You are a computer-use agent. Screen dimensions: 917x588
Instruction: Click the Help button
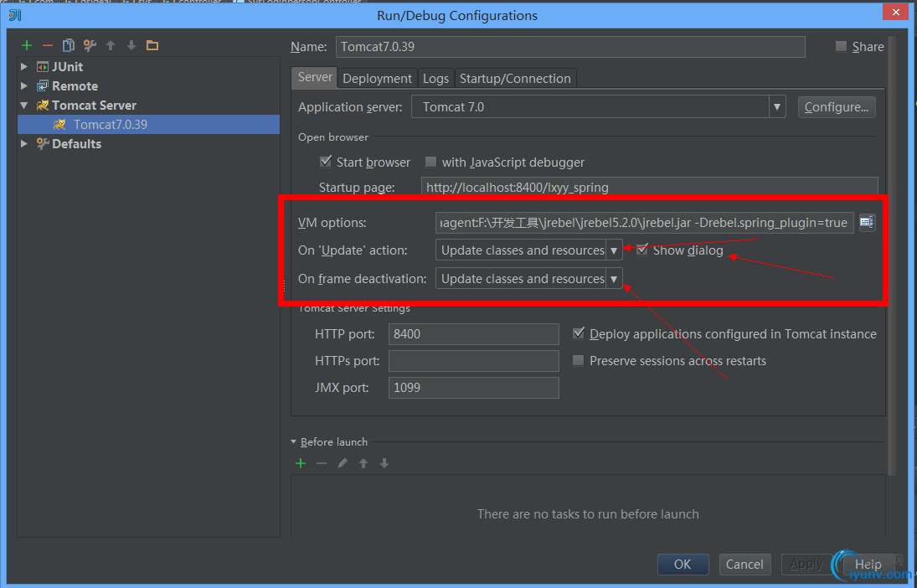point(868,564)
